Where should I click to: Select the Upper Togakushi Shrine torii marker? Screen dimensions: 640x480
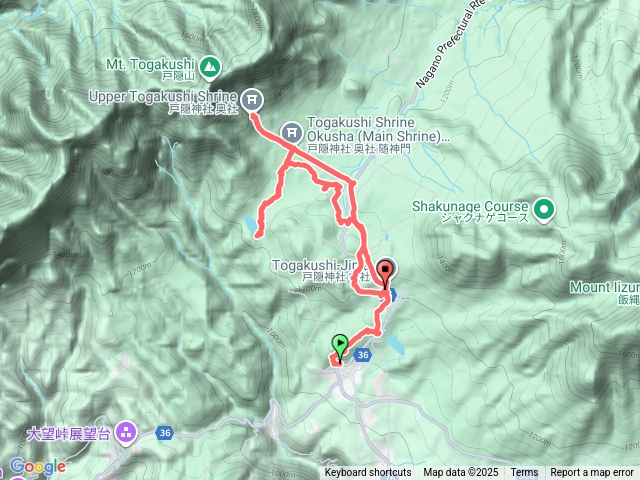[252, 100]
